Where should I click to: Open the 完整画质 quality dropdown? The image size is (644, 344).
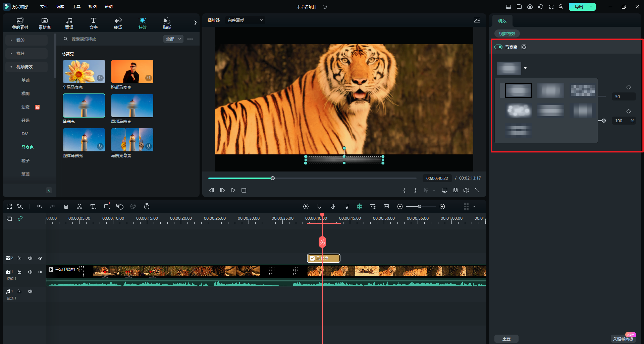pyautogui.click(x=245, y=20)
